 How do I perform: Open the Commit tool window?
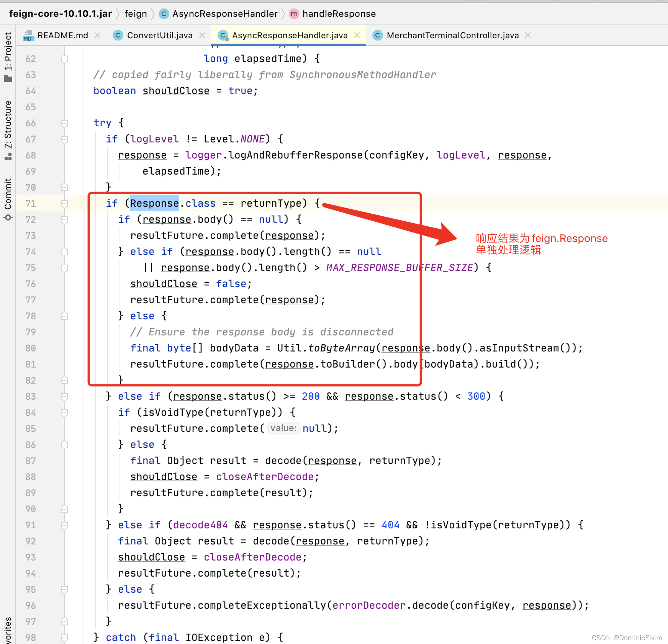click(x=8, y=194)
